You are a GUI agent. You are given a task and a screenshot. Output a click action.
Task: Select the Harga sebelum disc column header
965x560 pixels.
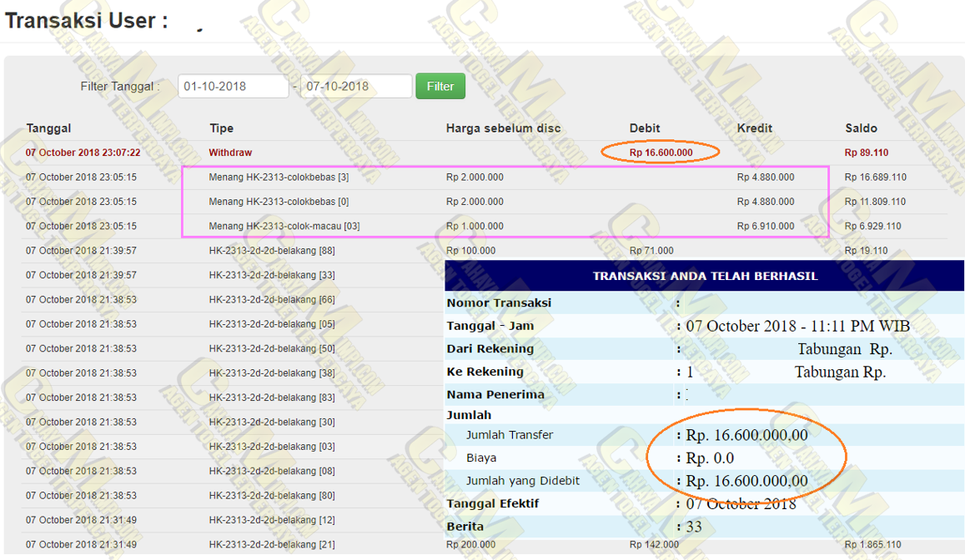503,128
